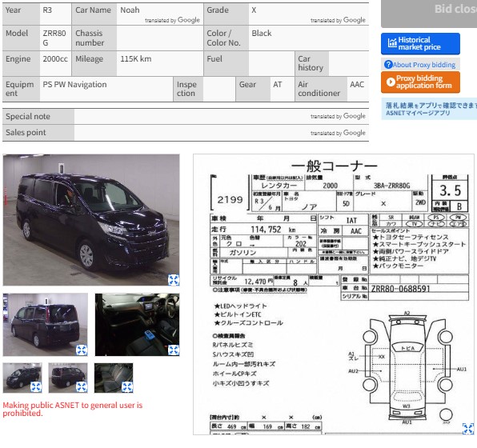Open the dashboard interior photo
The width and height of the screenshot is (477, 448).
coord(137,325)
